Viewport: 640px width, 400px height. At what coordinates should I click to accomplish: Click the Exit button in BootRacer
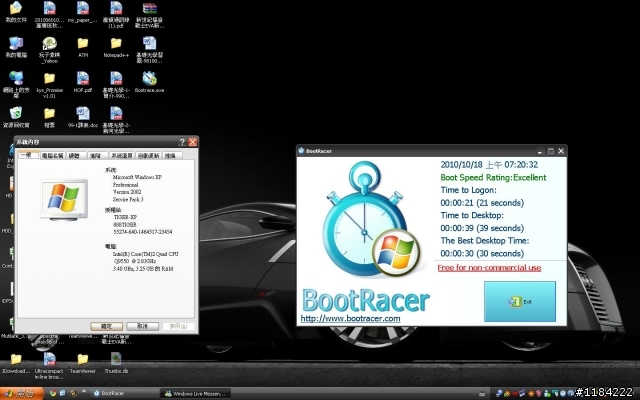pyautogui.click(x=520, y=302)
